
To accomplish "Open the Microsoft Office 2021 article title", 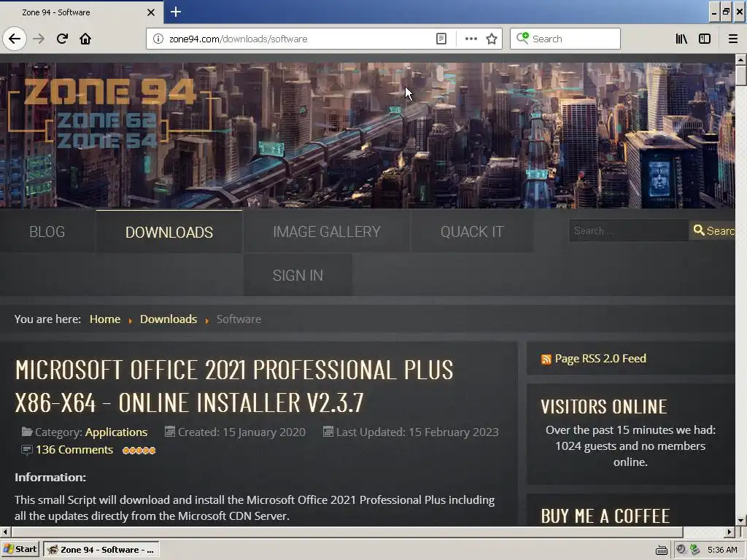I will [234, 386].
